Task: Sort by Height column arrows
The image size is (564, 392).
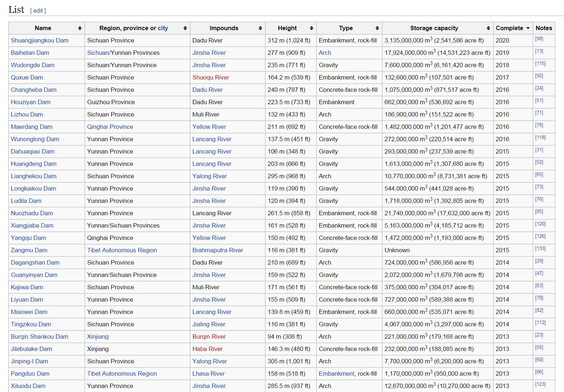Action: click(x=312, y=28)
